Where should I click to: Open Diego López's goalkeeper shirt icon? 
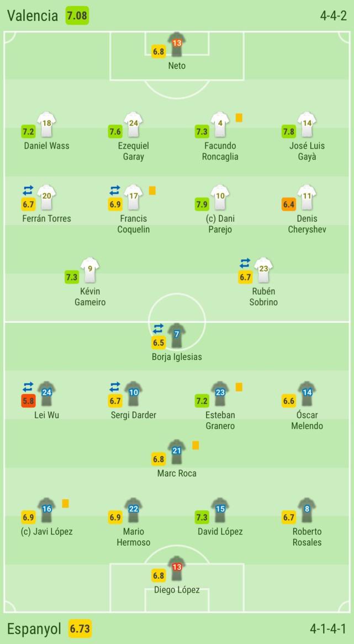(x=177, y=568)
